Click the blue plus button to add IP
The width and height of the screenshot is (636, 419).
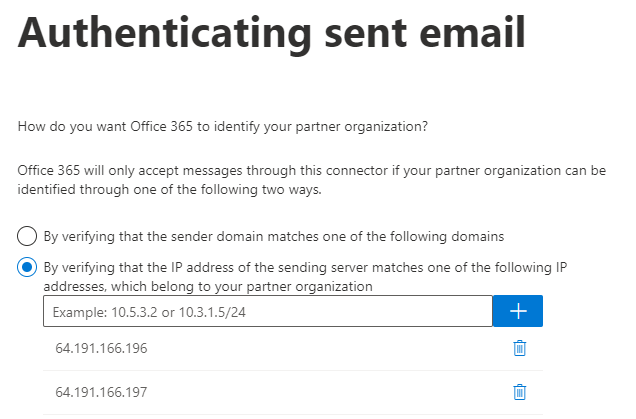518,311
